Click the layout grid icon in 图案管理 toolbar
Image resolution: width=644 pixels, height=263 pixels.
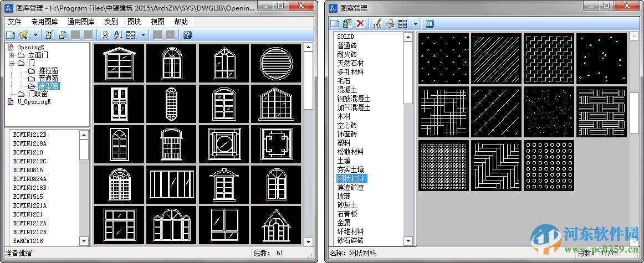[x=402, y=24]
